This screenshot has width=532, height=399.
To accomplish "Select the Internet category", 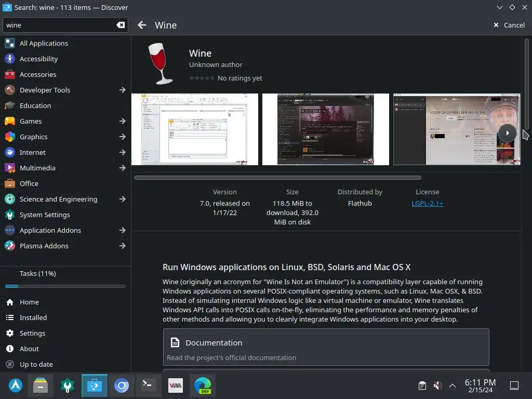I will click(x=65, y=152).
